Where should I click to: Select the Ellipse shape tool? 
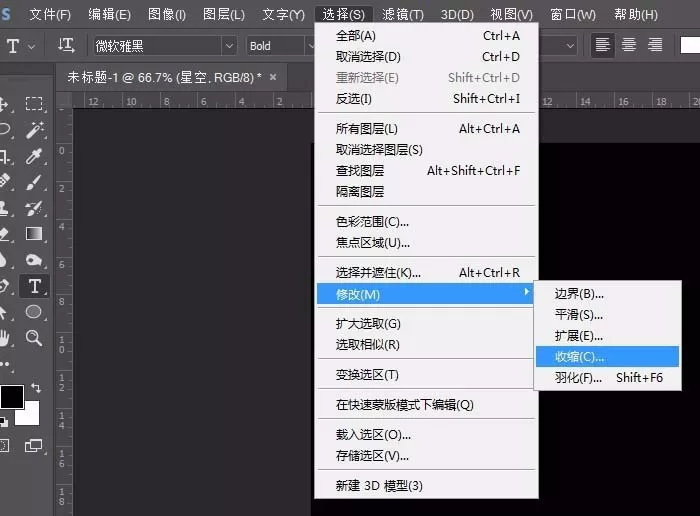click(33, 312)
